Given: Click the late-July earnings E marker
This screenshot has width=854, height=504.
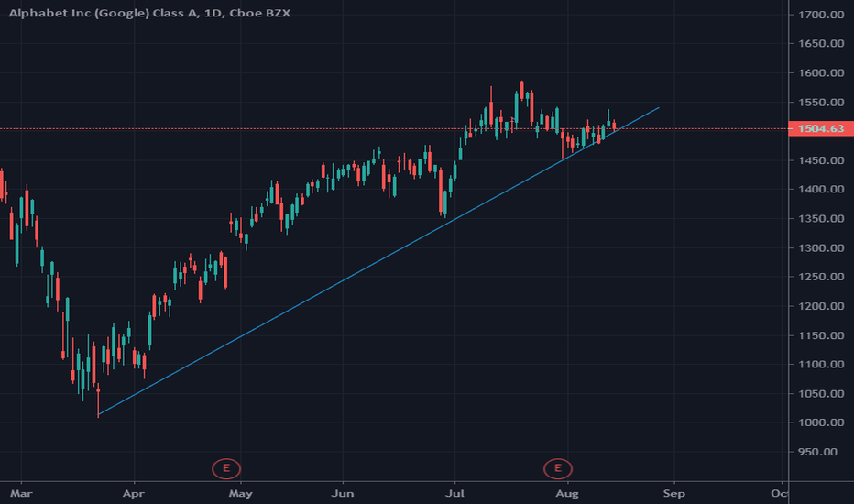Looking at the screenshot, I should point(558,468).
